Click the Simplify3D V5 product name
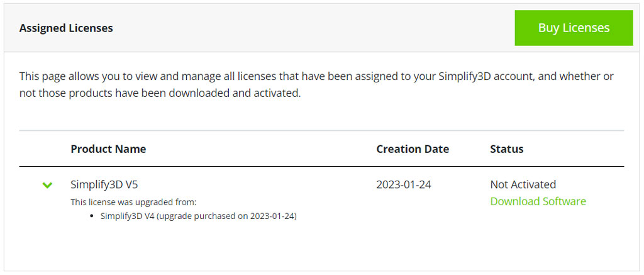Viewport: 644px width, 275px height. (103, 184)
